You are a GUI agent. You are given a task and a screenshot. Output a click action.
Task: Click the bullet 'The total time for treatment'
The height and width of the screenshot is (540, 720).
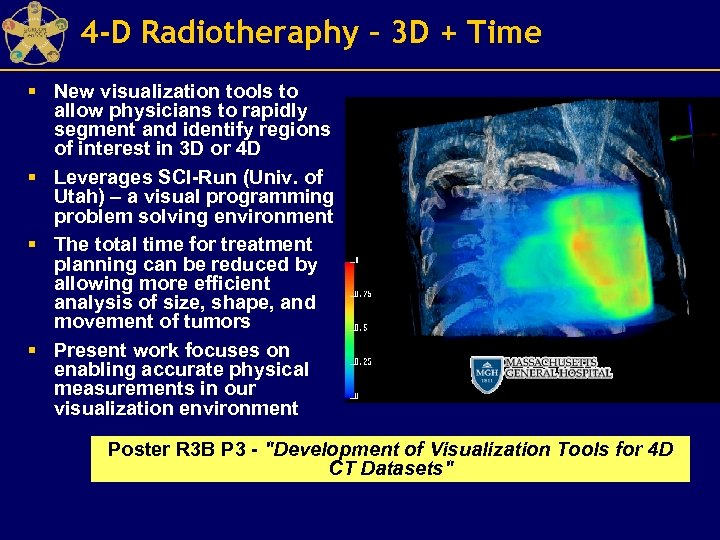183,244
